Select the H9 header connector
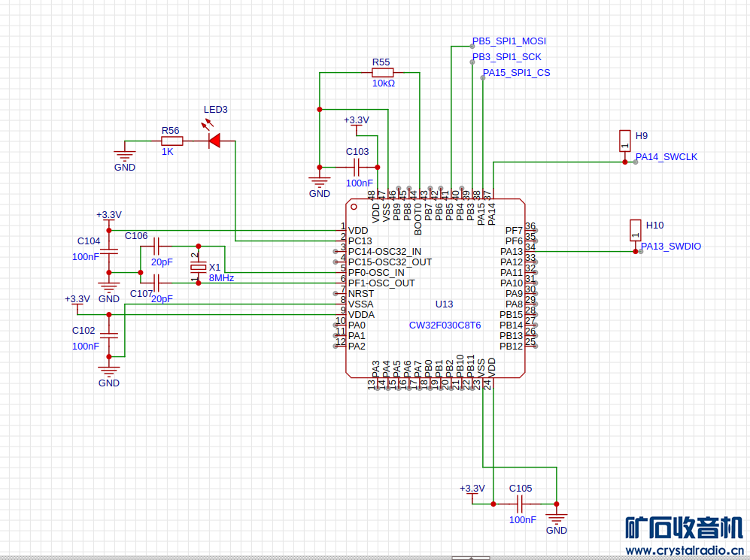 [624, 140]
